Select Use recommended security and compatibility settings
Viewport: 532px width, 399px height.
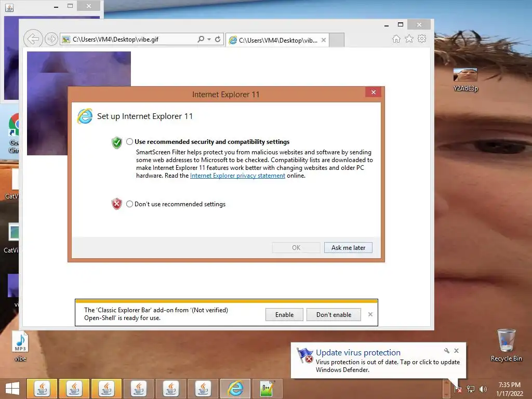129,141
